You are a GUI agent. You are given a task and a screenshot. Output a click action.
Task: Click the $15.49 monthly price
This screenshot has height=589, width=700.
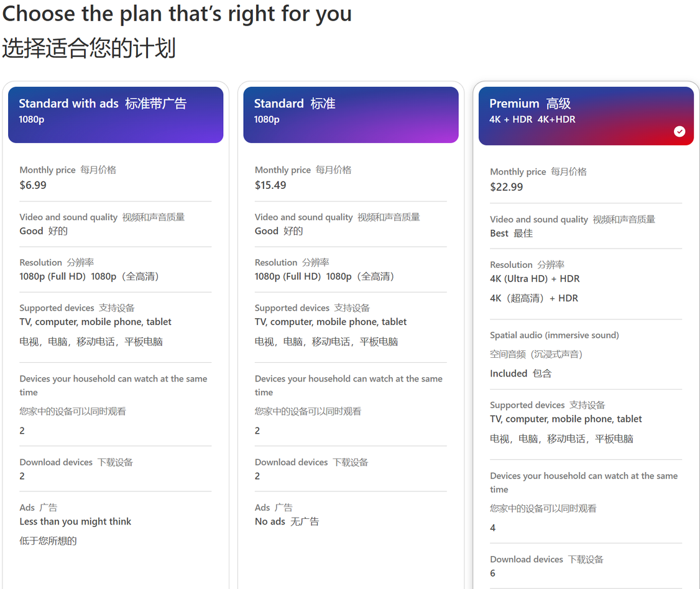pos(270,185)
